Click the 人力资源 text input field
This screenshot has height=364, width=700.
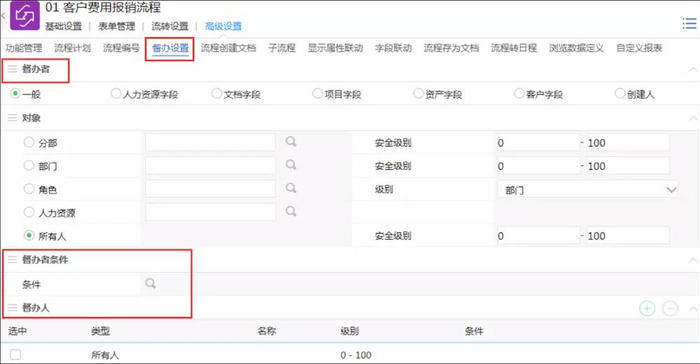210,212
